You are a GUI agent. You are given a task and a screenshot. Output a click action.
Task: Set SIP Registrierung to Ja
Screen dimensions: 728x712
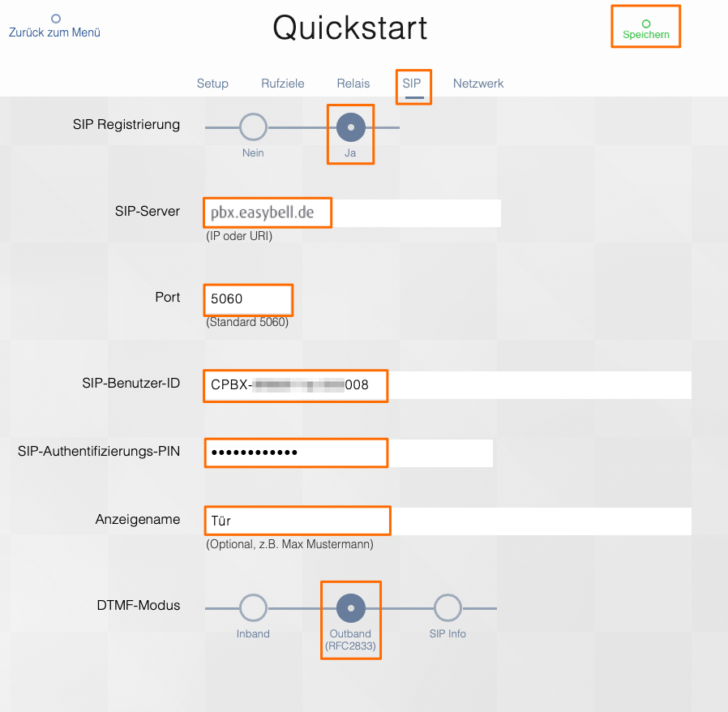[x=350, y=127]
